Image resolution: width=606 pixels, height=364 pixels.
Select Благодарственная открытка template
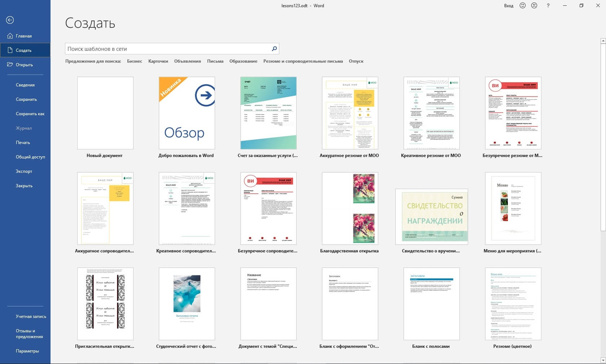point(350,208)
